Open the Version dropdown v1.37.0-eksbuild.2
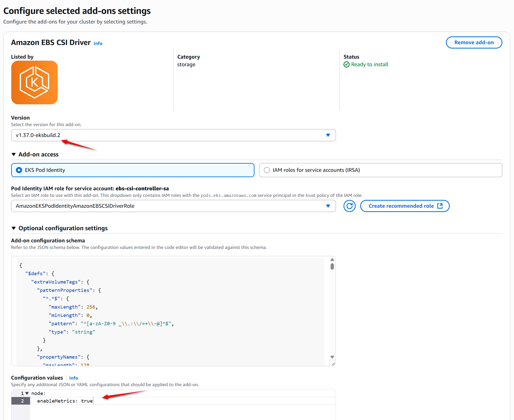Viewport: 514px width, 420px height. 173,135
